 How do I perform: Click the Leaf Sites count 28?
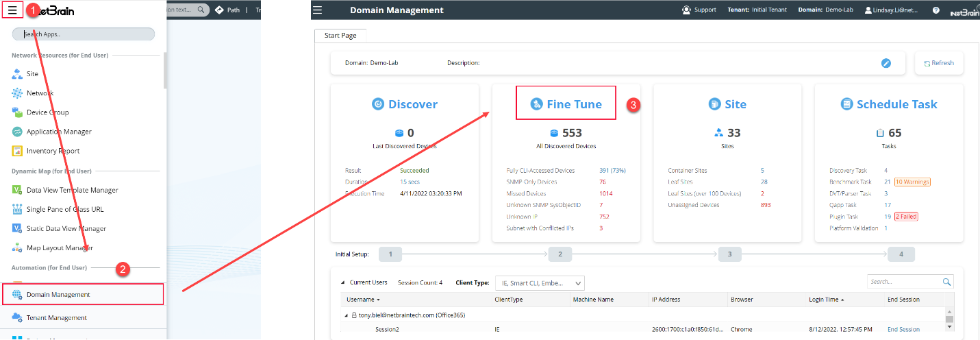click(x=764, y=182)
